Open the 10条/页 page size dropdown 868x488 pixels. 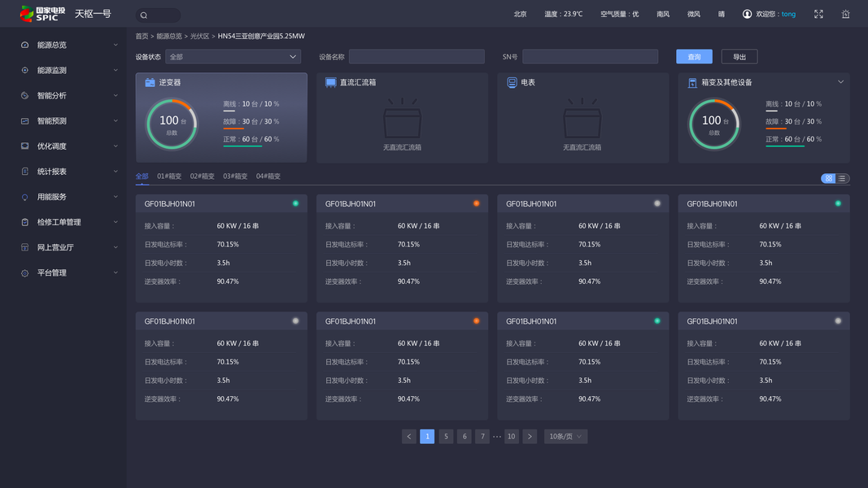click(x=565, y=437)
